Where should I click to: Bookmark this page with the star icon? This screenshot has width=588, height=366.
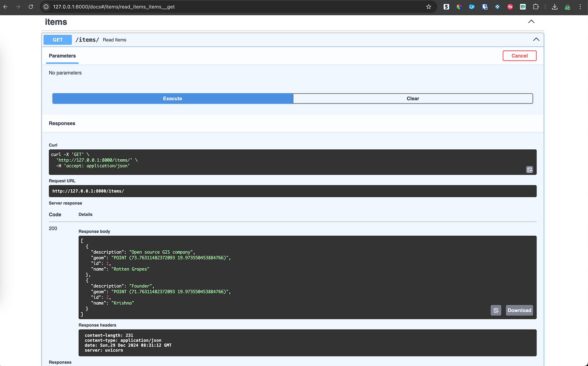click(x=429, y=7)
